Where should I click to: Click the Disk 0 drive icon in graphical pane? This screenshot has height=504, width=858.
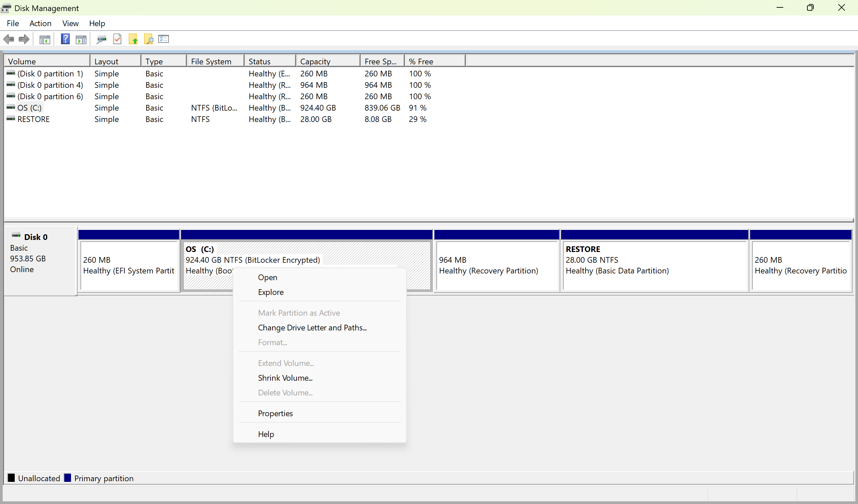[x=16, y=236]
